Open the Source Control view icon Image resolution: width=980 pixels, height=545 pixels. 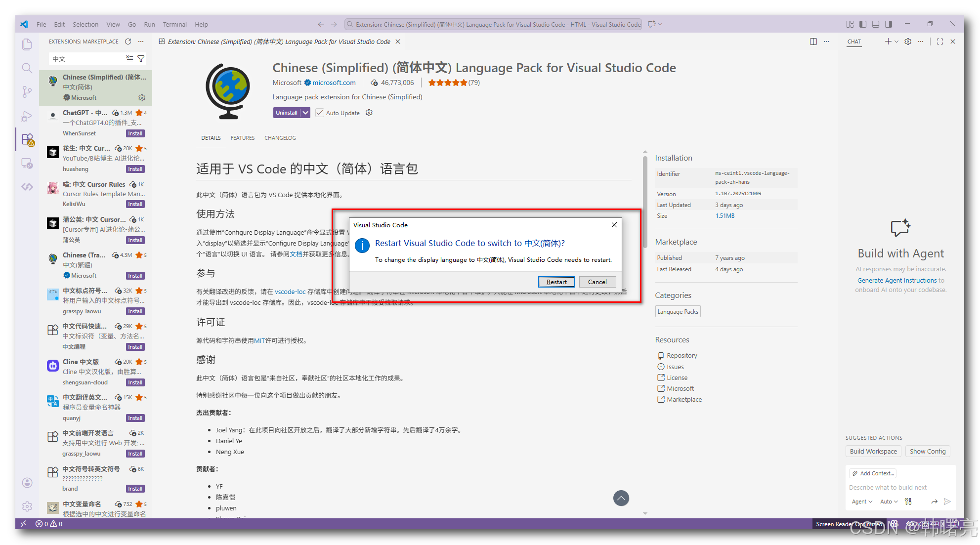click(x=27, y=92)
